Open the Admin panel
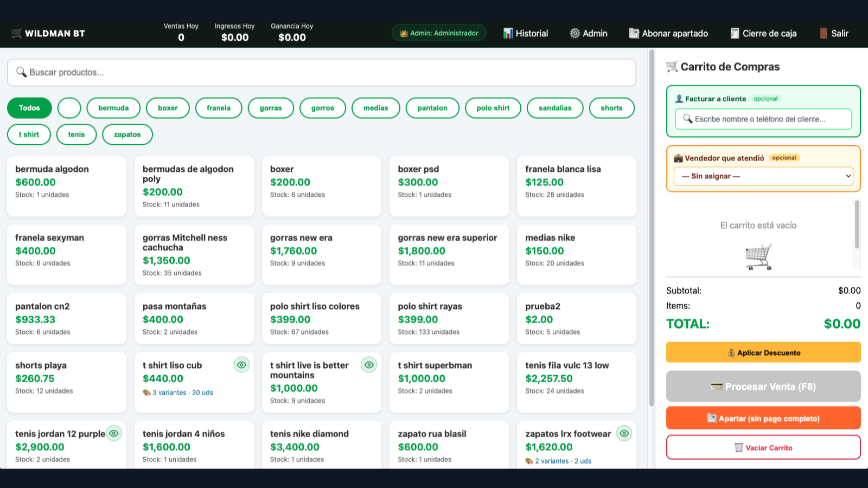This screenshot has height=488, width=868. pos(589,34)
